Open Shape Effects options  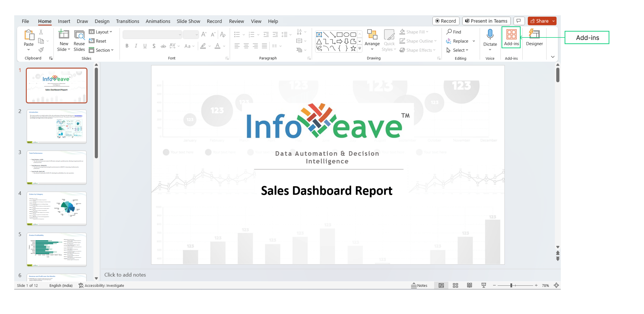pyautogui.click(x=417, y=50)
